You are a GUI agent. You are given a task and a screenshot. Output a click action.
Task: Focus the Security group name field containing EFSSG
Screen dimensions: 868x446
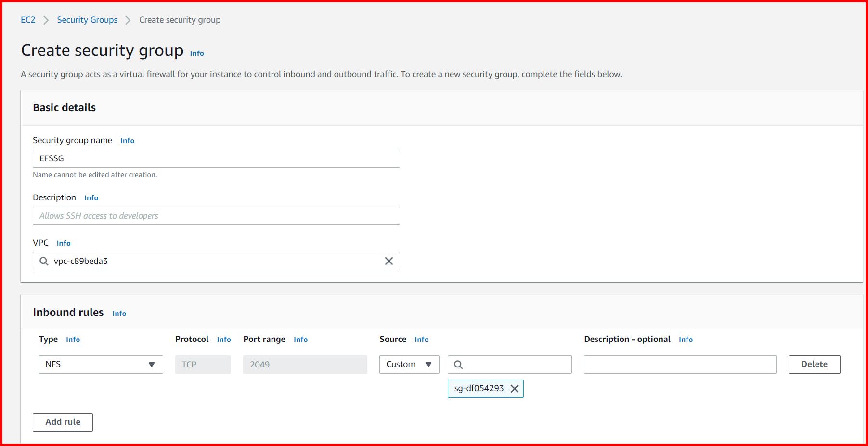(x=216, y=158)
